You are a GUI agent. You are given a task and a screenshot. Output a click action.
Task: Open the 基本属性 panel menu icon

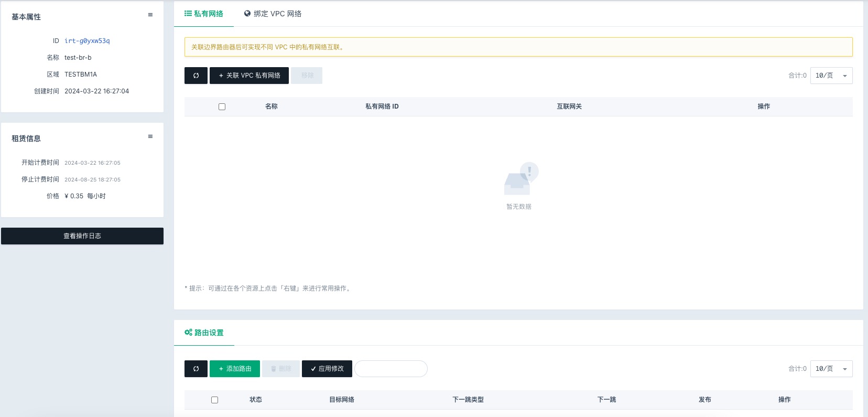point(150,15)
